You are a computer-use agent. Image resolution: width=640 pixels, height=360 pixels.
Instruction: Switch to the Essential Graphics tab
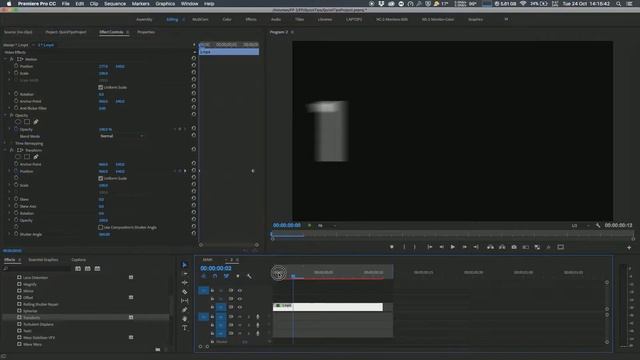point(43,260)
